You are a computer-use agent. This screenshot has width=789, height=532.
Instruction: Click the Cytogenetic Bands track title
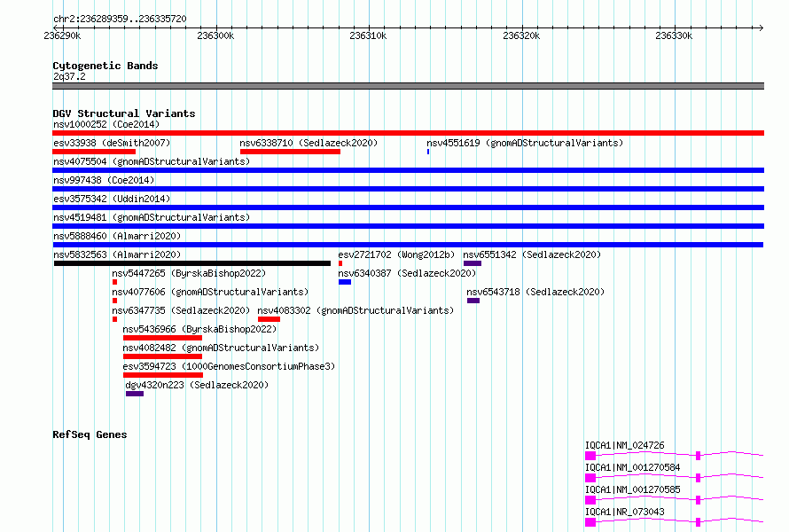click(x=105, y=66)
